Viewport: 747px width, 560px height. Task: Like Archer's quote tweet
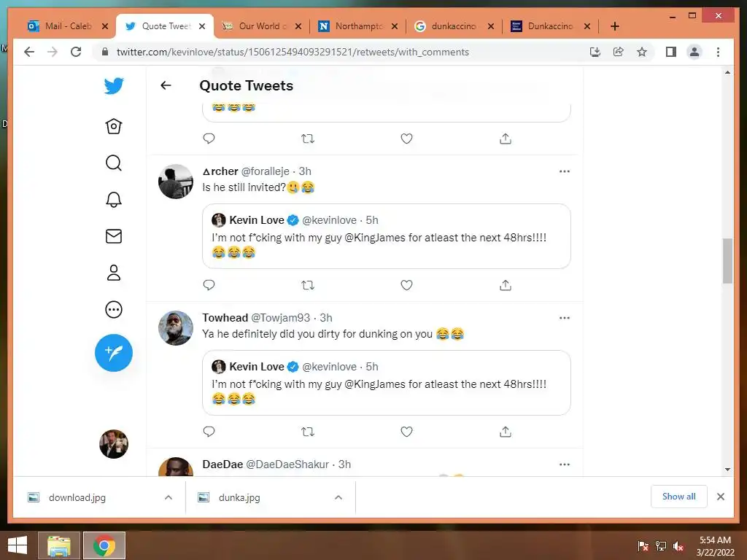406,285
